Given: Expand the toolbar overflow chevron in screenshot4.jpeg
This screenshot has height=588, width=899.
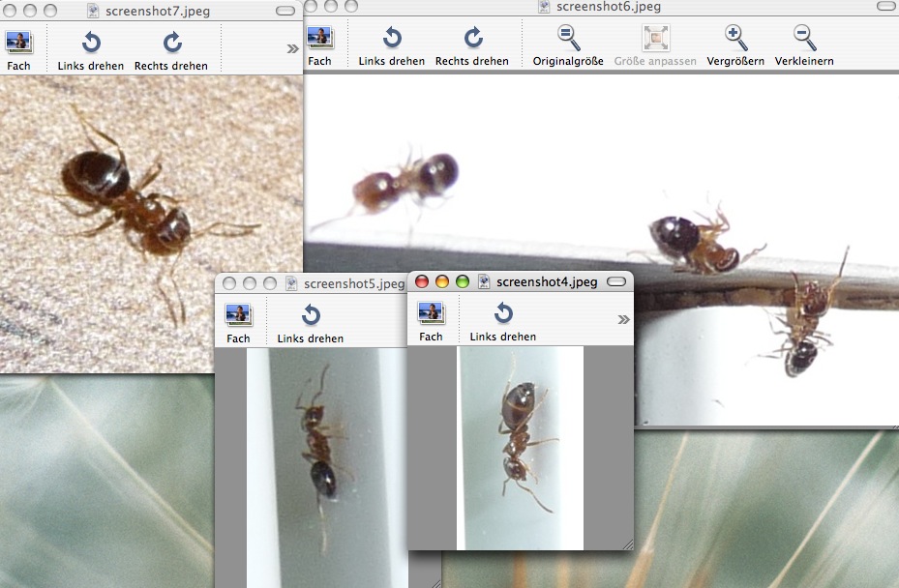Looking at the screenshot, I should 623,319.
